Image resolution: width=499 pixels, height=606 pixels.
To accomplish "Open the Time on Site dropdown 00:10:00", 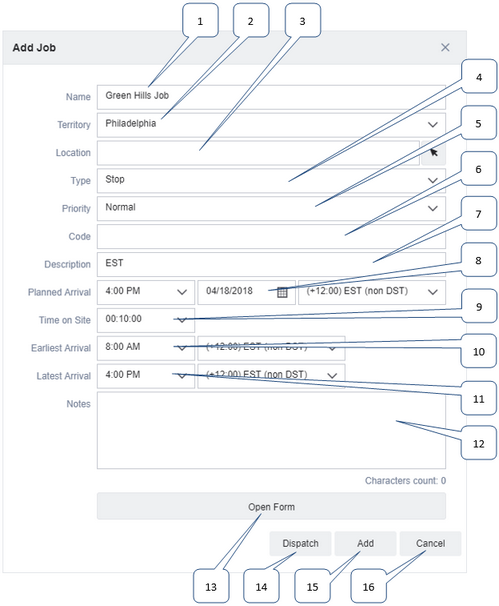I will point(146,320).
